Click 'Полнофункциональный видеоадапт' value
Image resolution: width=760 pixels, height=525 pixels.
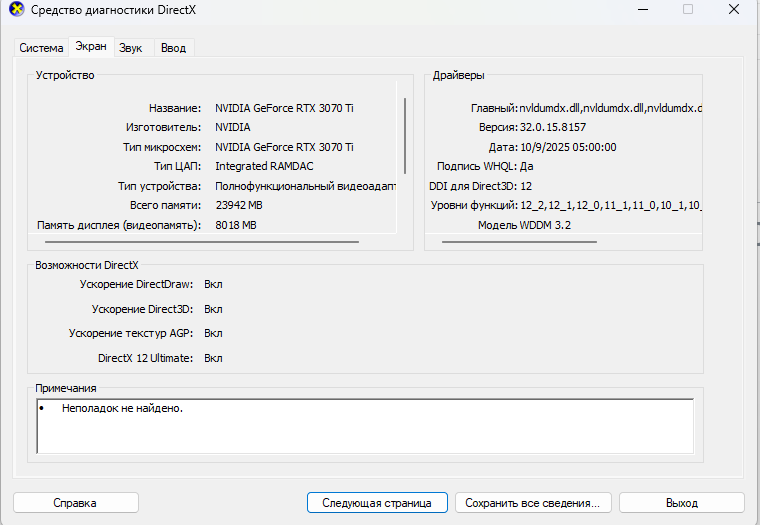point(306,186)
